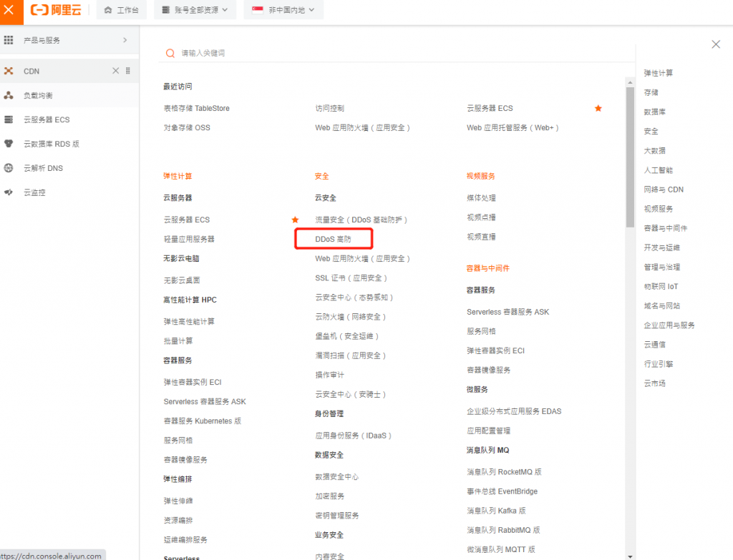Image resolution: width=733 pixels, height=560 pixels.
Task: Open 无影云桌面 link
Action: 181,280
